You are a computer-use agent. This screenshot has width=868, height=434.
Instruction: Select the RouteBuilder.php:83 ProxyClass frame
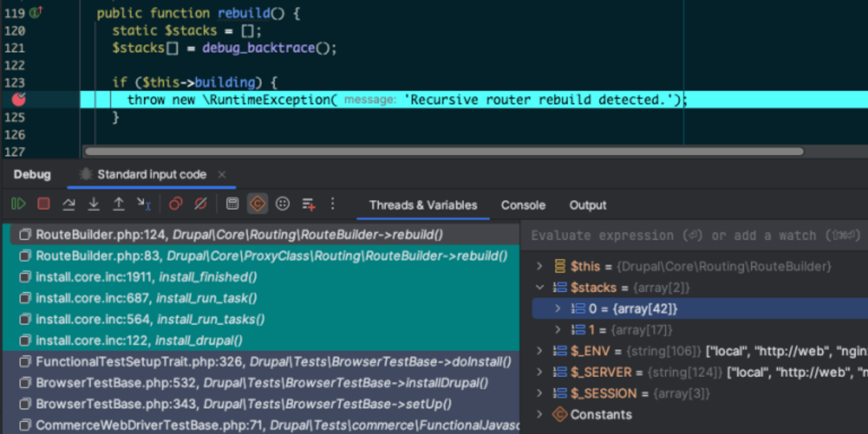pos(260,255)
